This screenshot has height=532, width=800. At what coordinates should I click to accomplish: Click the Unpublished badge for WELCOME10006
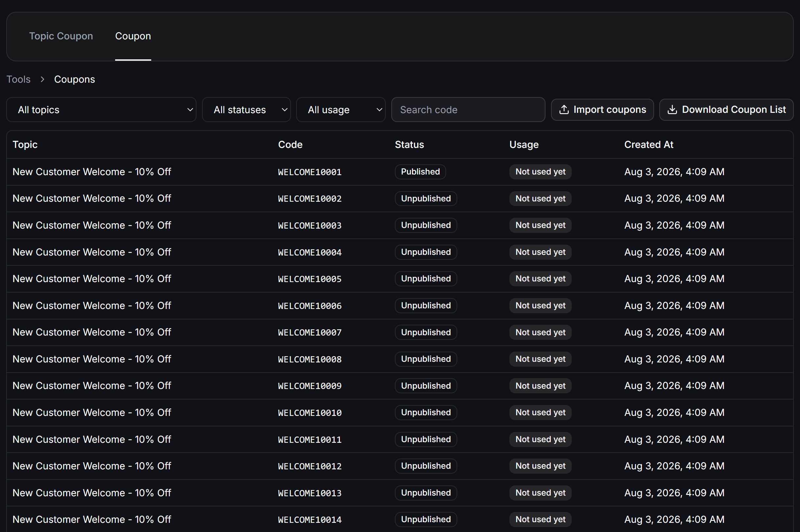[426, 306]
